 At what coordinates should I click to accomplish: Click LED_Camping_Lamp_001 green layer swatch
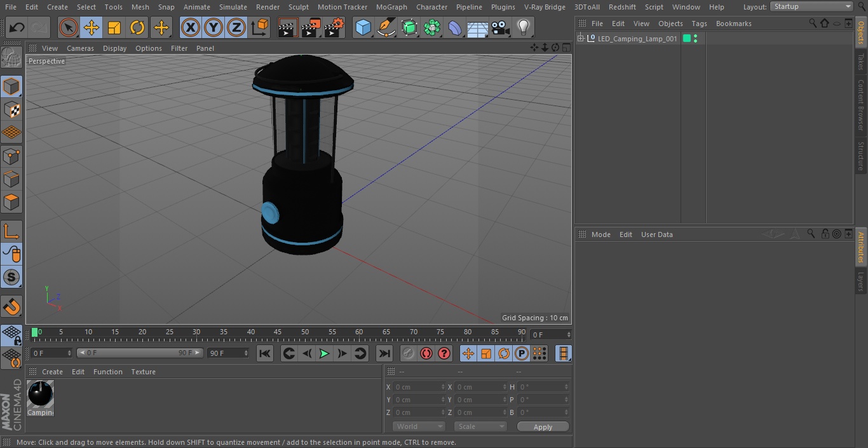[687, 39]
